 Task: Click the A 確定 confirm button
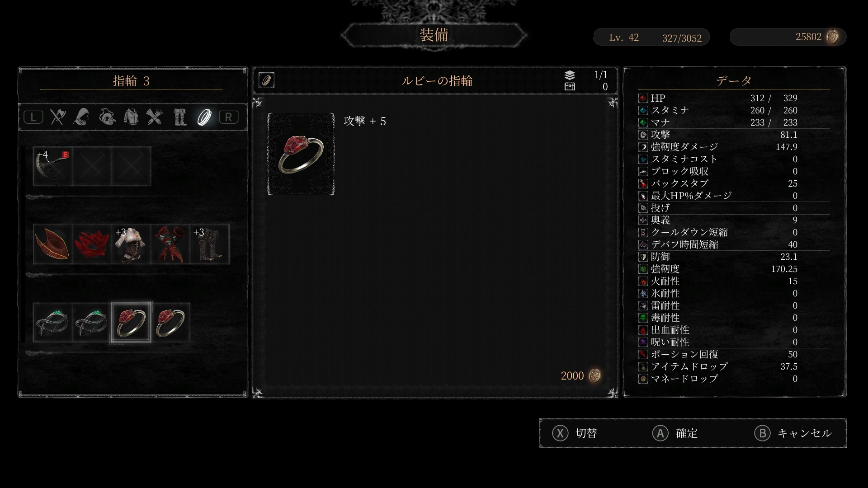pos(675,433)
